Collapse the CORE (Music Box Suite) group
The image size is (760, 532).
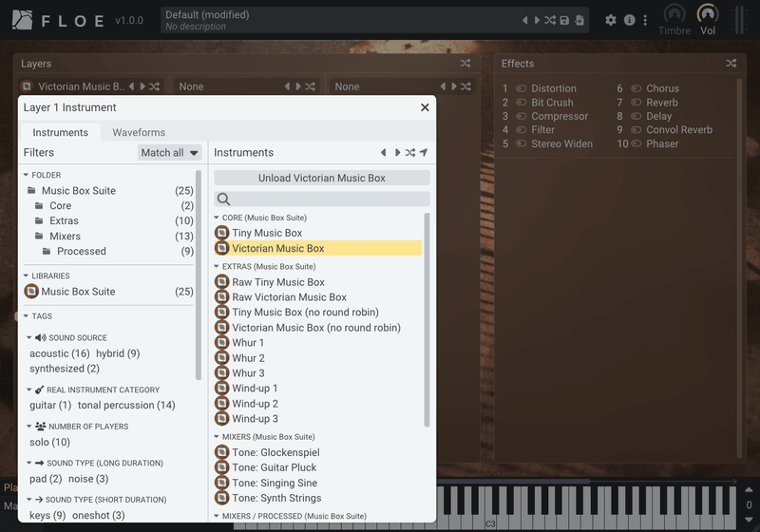tap(217, 218)
